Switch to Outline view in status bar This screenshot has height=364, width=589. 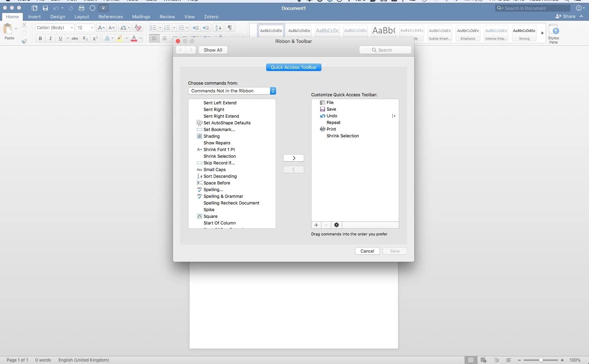(496, 360)
